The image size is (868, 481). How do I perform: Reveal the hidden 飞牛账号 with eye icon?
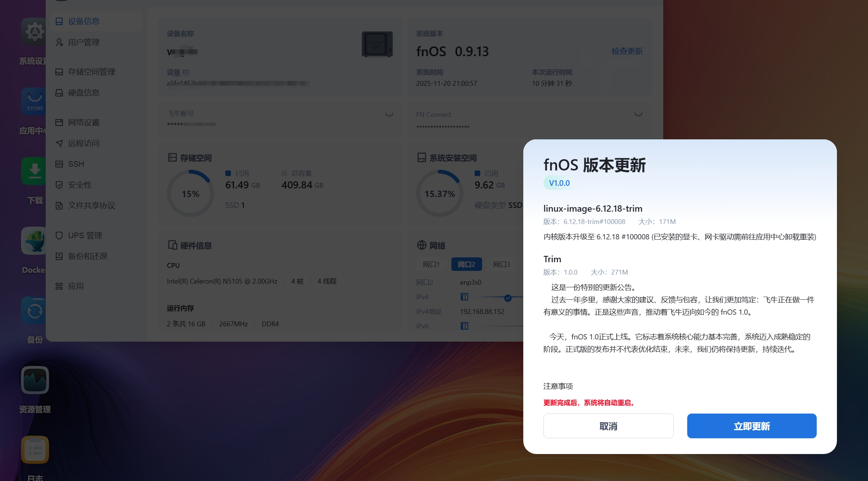pyautogui.click(x=389, y=115)
